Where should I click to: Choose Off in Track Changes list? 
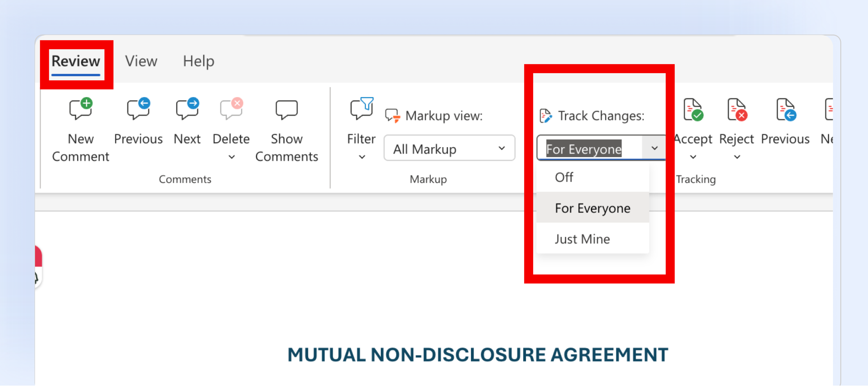tap(592, 177)
